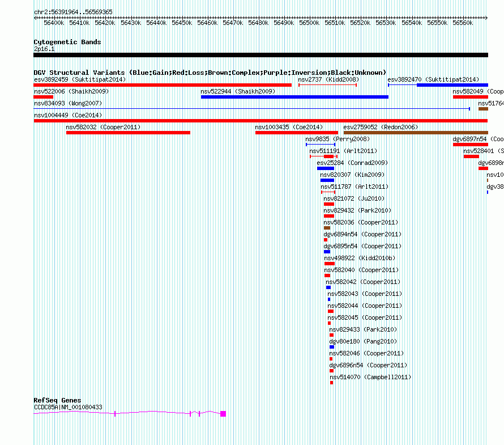Open the nsv582032 (Cooper2011) label
This screenshot has height=445, width=504.
pyautogui.click(x=103, y=127)
